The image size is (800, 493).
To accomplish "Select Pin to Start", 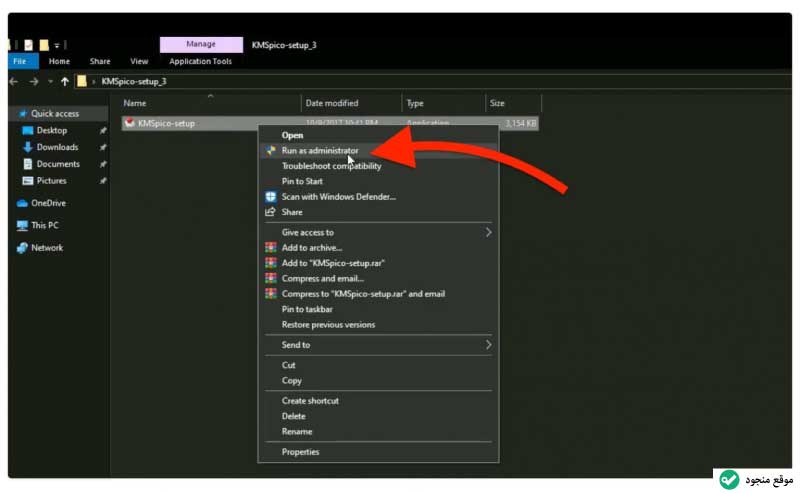I will (x=302, y=181).
